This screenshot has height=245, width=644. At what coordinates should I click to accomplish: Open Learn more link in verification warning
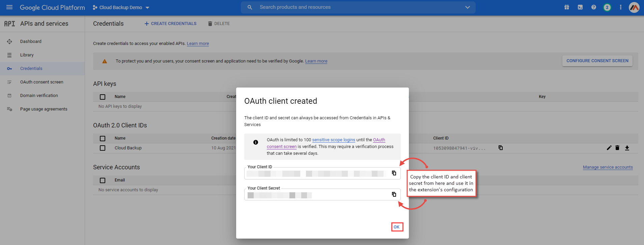point(316,61)
